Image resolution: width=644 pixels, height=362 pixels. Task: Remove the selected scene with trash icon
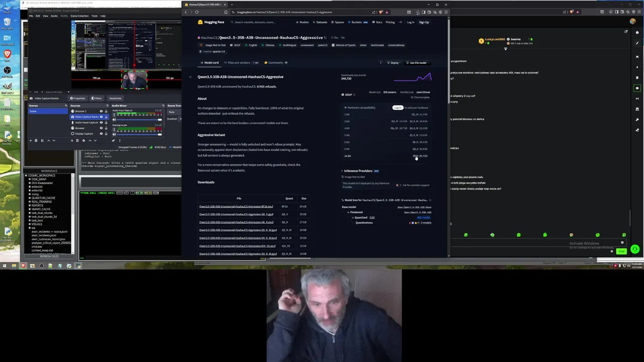(36, 140)
